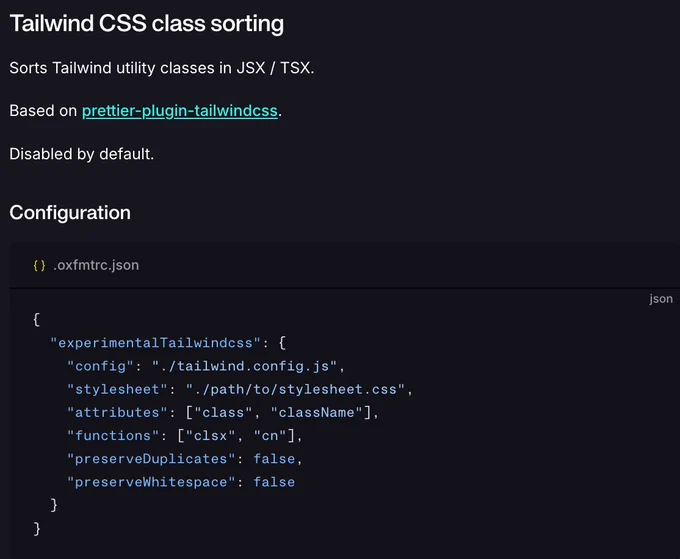Click the "stylesheet" key in code
The height and width of the screenshot is (559, 680).
click(117, 389)
